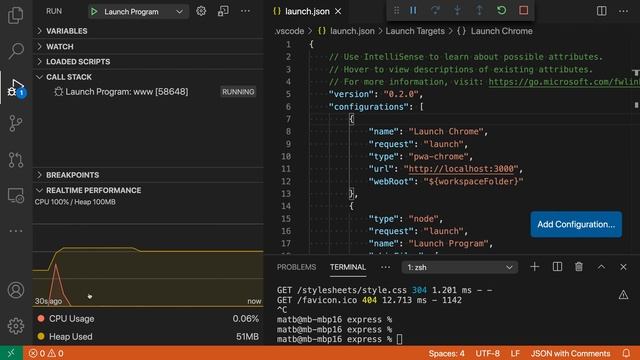Open the Remote Explorer view icon
The image size is (640, 360).
16,196
